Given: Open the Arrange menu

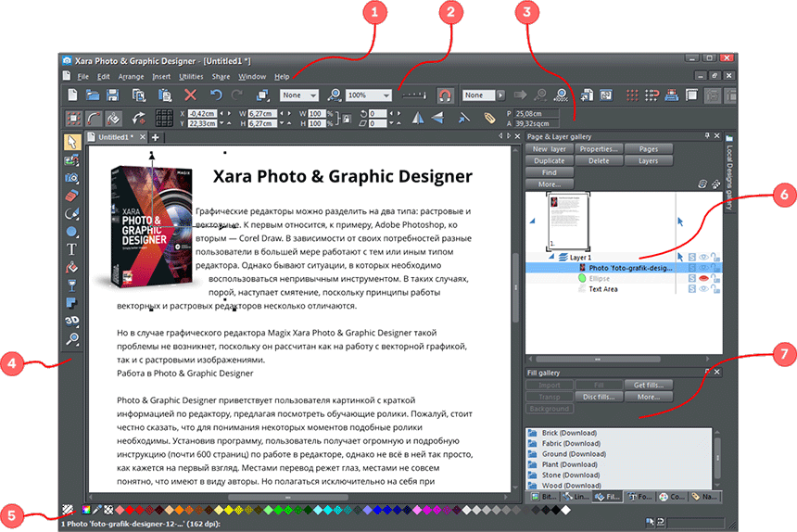Looking at the screenshot, I should click(x=132, y=77).
